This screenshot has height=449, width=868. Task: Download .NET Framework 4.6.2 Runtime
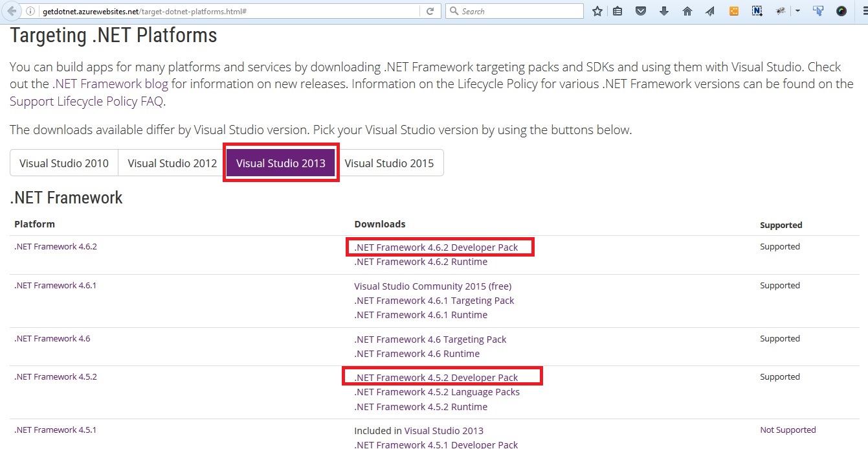[x=421, y=262]
